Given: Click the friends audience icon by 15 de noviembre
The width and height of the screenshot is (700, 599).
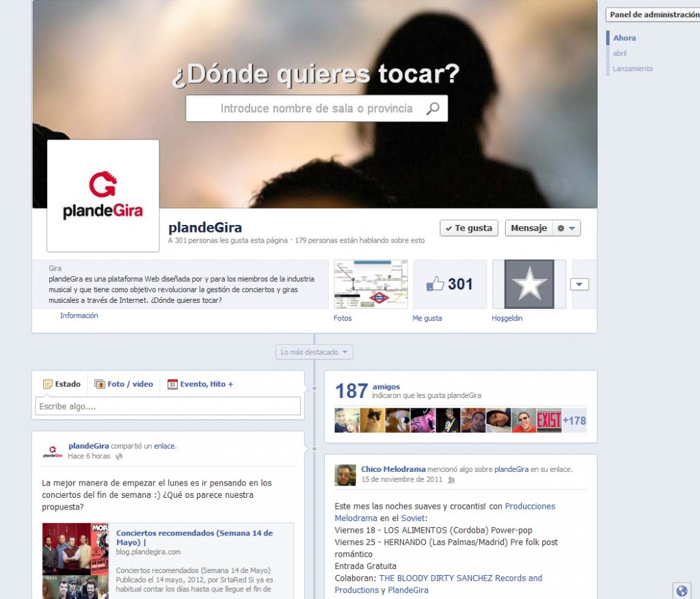Looking at the screenshot, I should [451, 480].
